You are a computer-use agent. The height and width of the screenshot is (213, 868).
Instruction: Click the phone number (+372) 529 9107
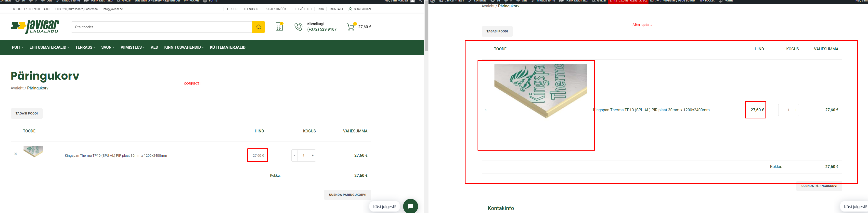pyautogui.click(x=322, y=29)
